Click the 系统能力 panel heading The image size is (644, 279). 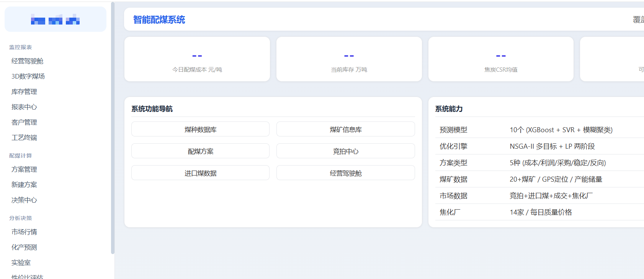coord(449,109)
